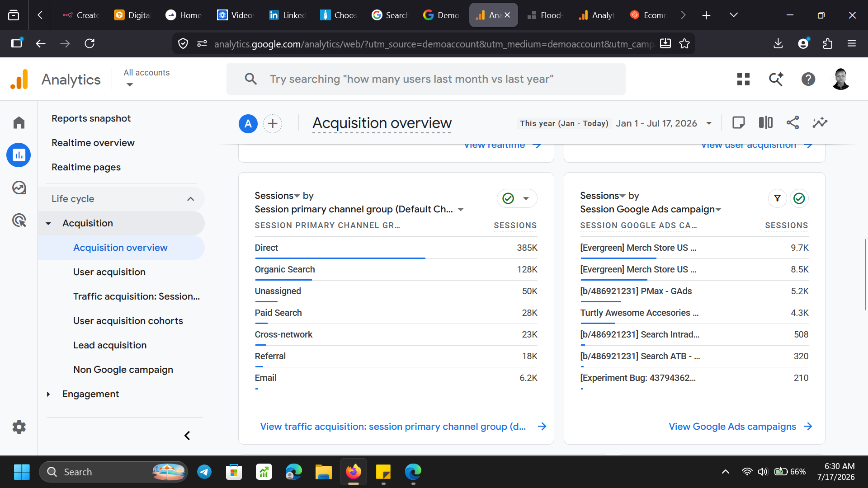Open the Reports icon in left rail
The width and height of the screenshot is (868, 488).
(19, 155)
